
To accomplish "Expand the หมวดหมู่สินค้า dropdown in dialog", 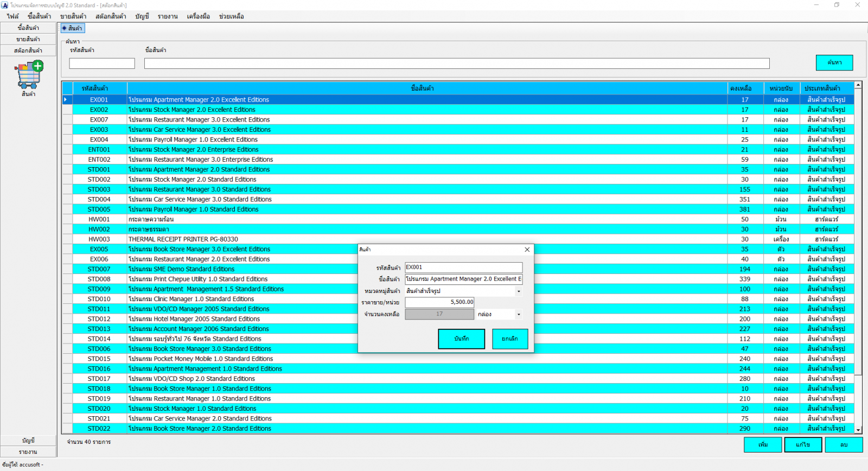I will point(519,291).
